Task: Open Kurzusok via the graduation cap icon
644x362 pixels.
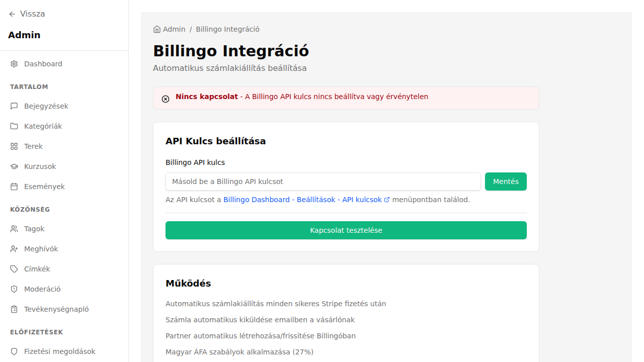Action: point(14,166)
